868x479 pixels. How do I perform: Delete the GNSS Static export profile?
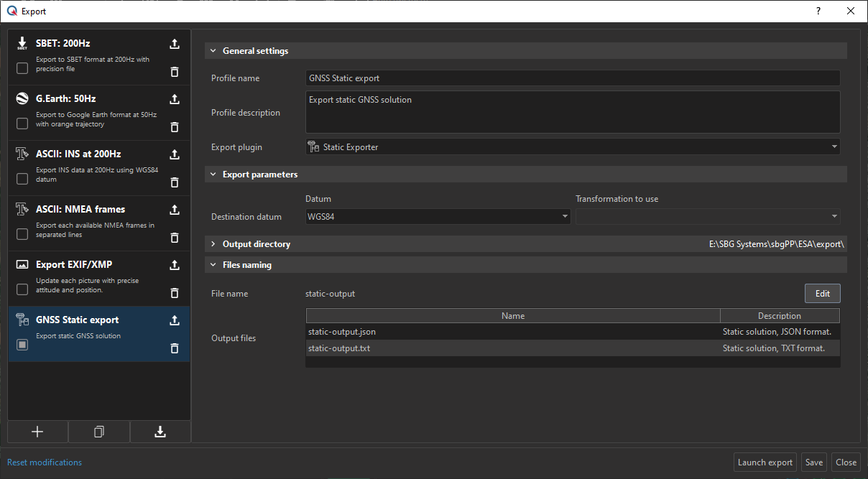click(x=174, y=348)
